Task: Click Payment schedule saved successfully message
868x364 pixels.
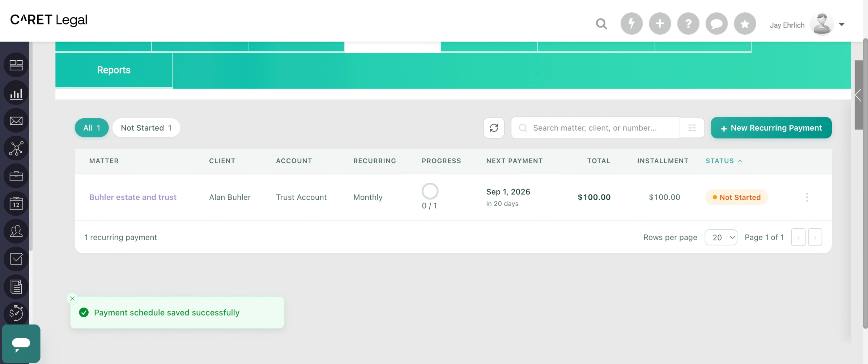Action: click(167, 313)
